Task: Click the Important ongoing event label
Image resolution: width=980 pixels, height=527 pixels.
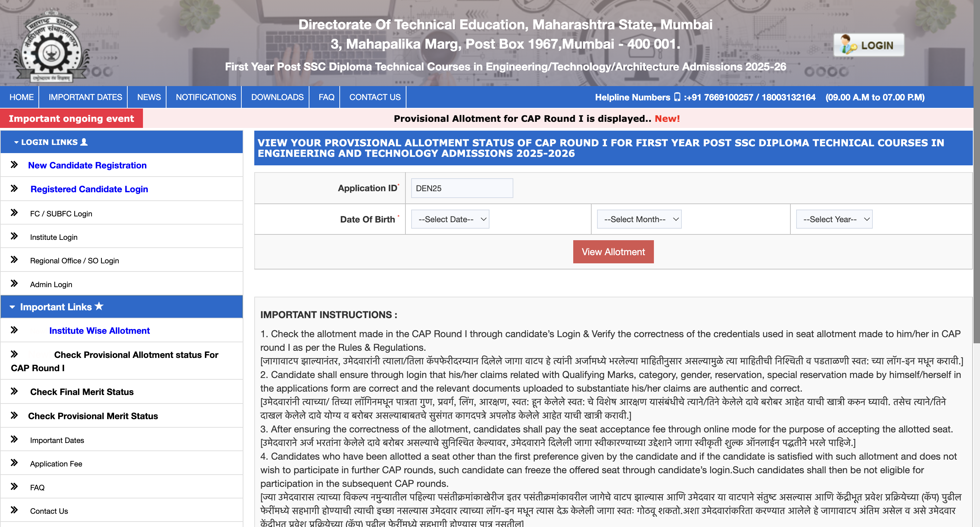Action: 71,118
